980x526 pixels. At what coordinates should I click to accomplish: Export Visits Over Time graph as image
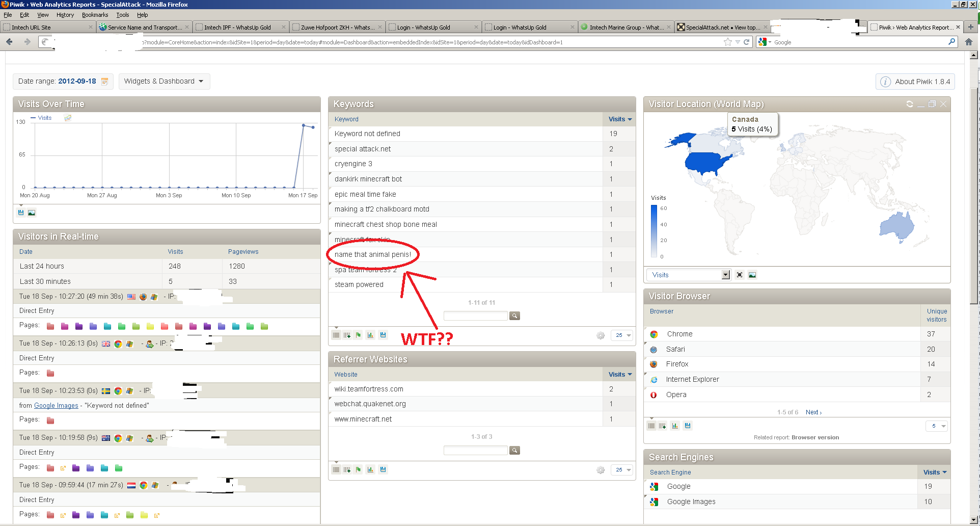(x=32, y=213)
